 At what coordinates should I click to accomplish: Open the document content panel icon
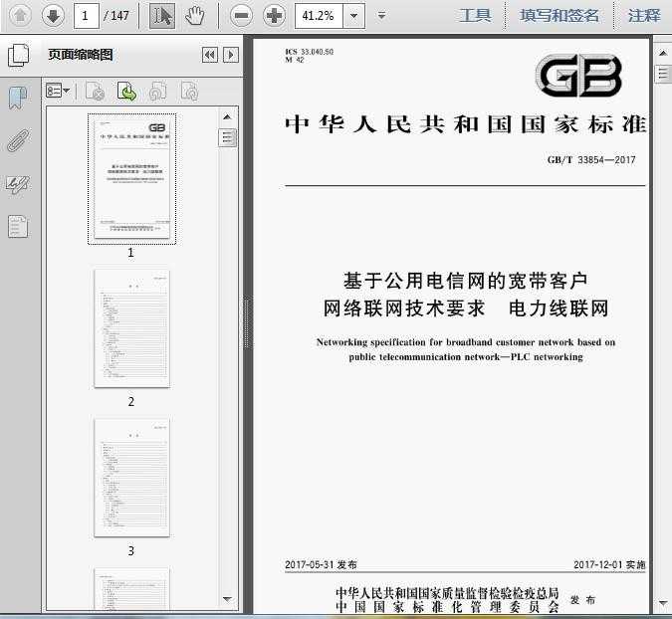click(x=18, y=226)
